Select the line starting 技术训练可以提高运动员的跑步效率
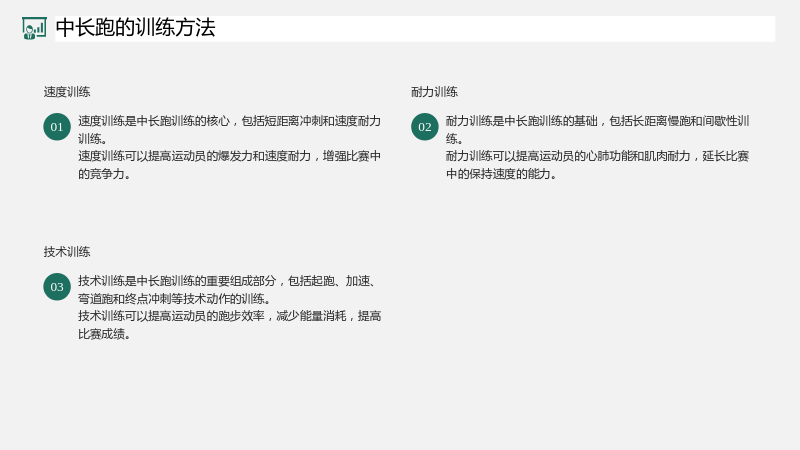The height and width of the screenshot is (450, 800). click(229, 316)
